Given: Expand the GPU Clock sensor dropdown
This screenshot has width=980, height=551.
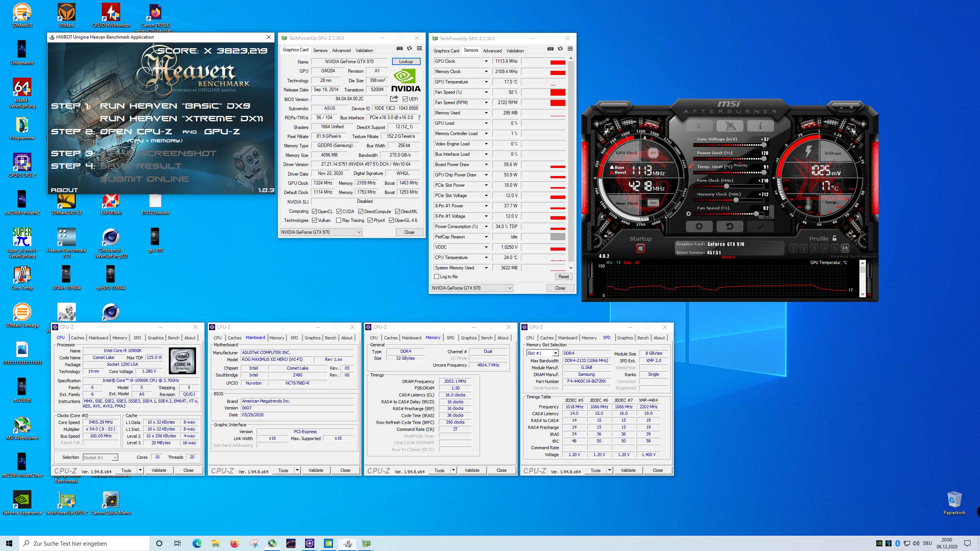Looking at the screenshot, I should 486,61.
